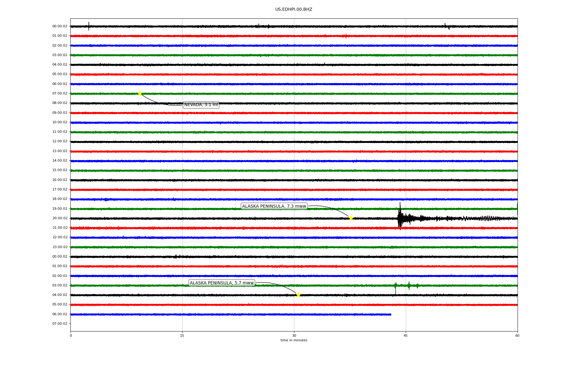Click the 10:00:02 row time label
The height and width of the screenshot is (368, 588).
tap(60, 122)
